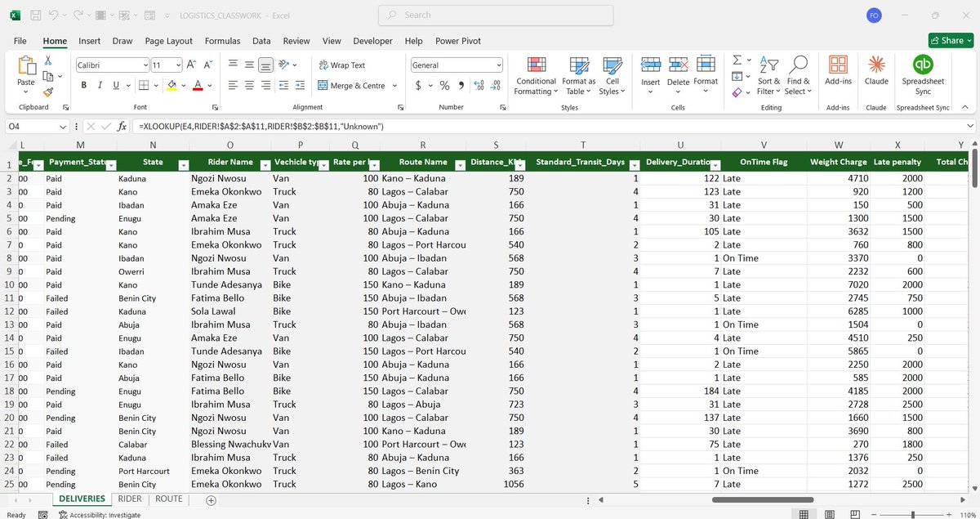The width and height of the screenshot is (980, 519).
Task: Toggle the Bottom Align button
Action: click(265, 65)
